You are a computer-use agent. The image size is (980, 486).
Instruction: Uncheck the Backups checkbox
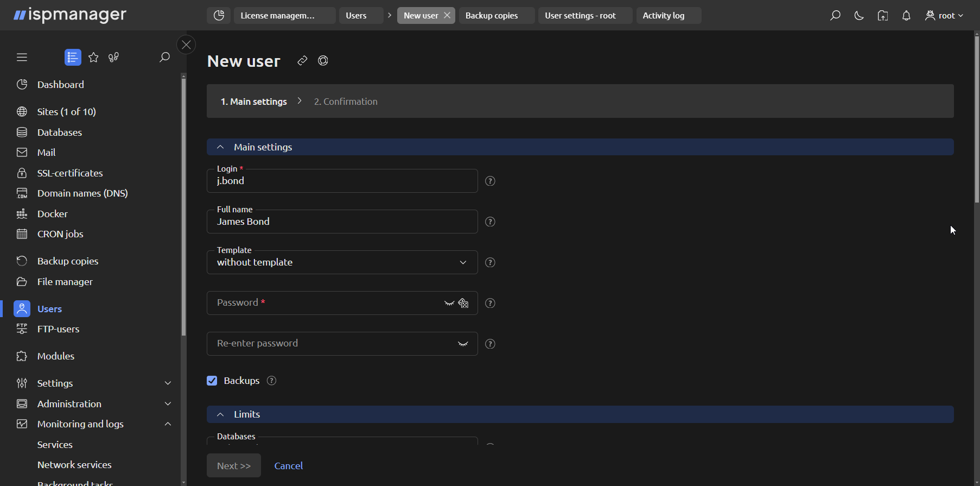pyautogui.click(x=212, y=381)
